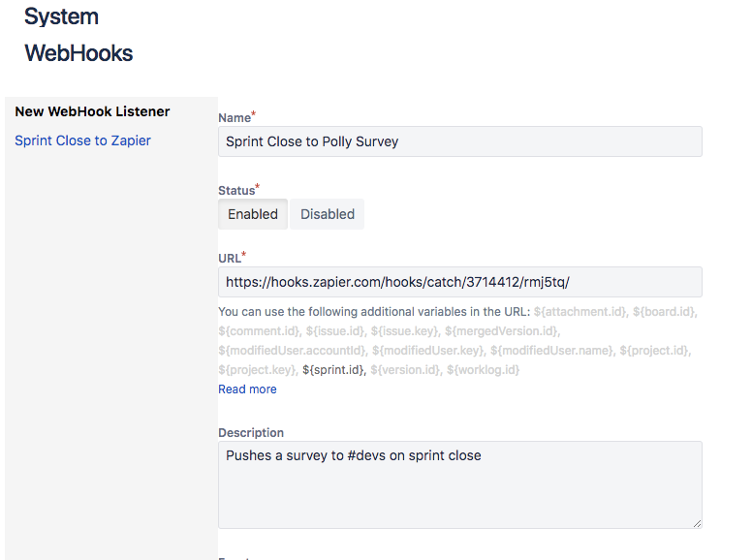Click the ${comment.id} variable text
The width and height of the screenshot is (752, 560).
click(260, 331)
